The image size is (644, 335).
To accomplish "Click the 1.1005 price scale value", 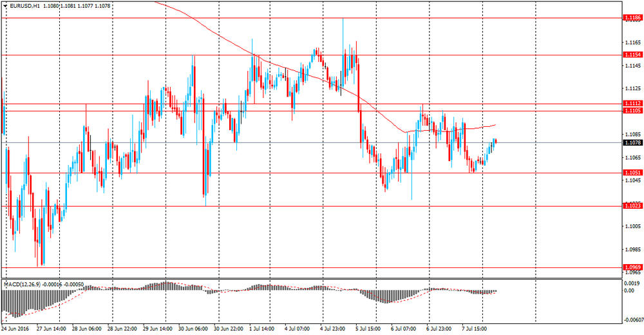I will pyautogui.click(x=633, y=227).
